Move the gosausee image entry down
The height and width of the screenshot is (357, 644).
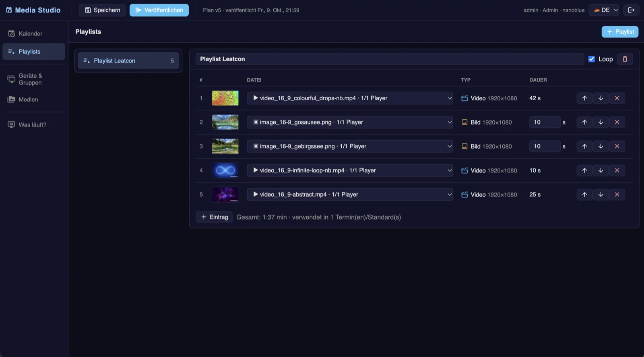601,122
